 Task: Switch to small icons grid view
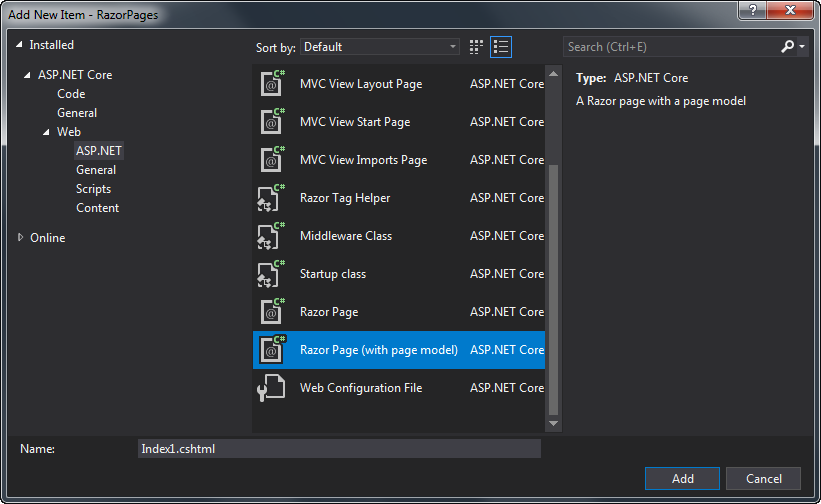click(476, 47)
